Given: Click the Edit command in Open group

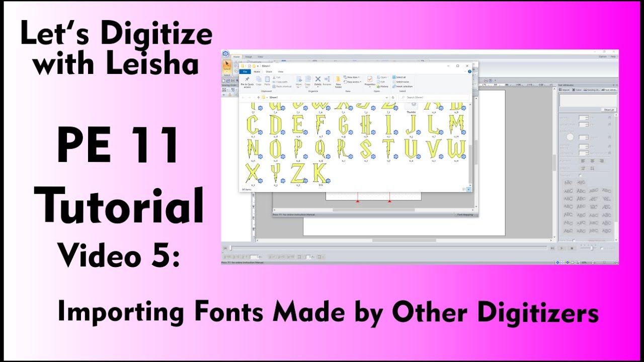Looking at the screenshot, I should pos(381,81).
